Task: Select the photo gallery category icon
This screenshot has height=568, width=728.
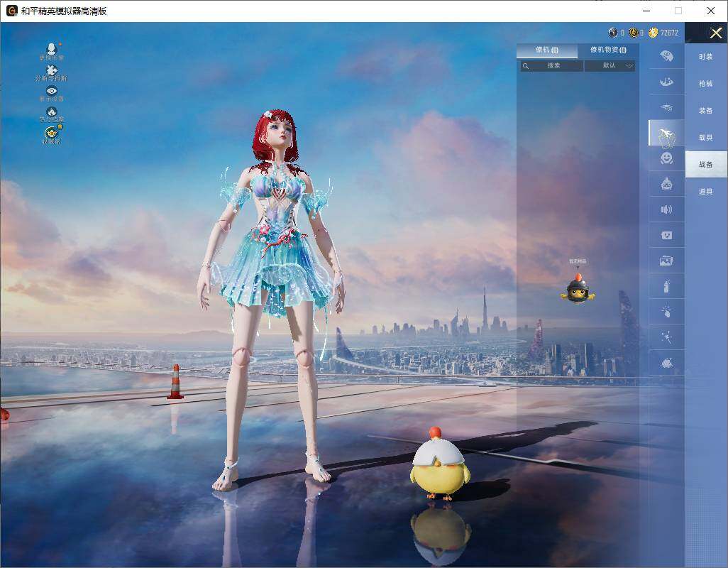Action: pyautogui.click(x=667, y=261)
